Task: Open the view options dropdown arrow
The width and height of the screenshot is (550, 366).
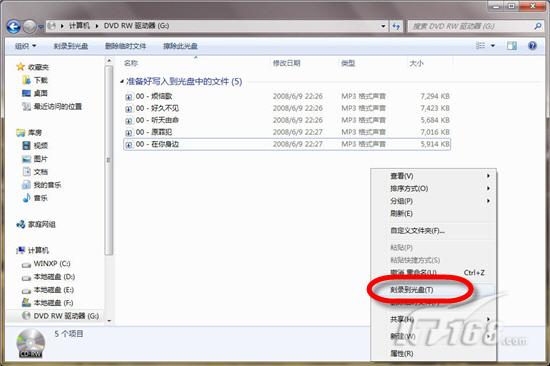Action: coord(493,46)
